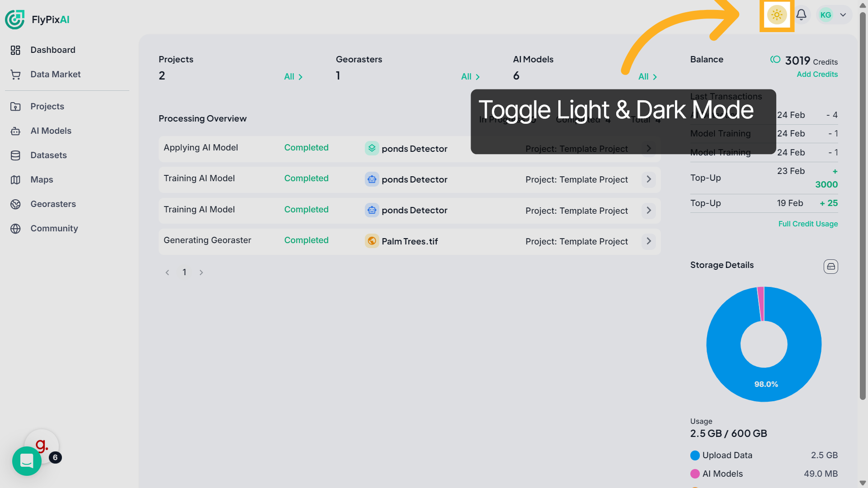868x488 pixels.
Task: Click the Datasets database icon
Action: (x=15, y=155)
